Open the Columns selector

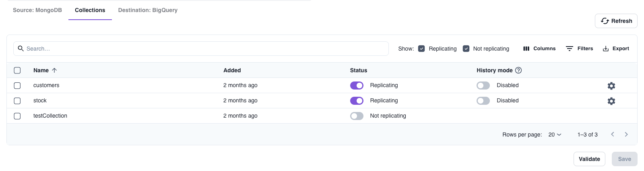point(539,49)
